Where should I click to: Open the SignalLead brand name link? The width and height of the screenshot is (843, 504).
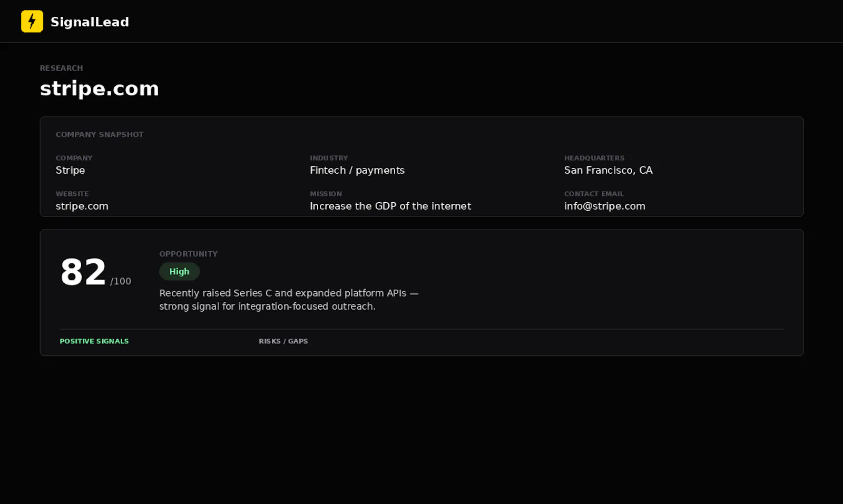(x=90, y=22)
